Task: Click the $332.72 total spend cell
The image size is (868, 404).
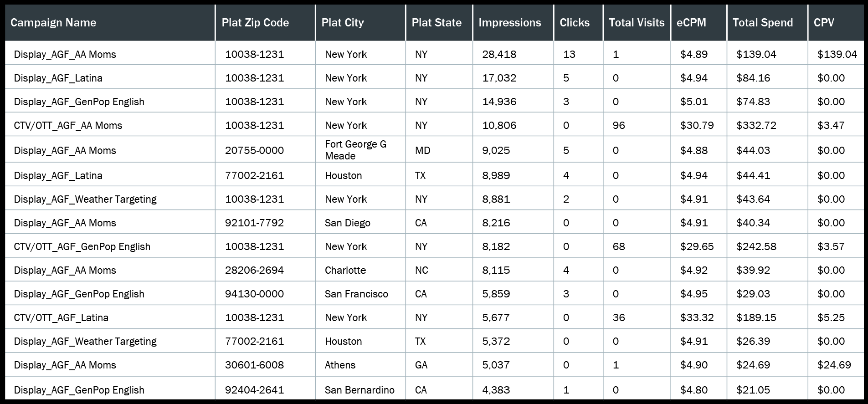Action: (756, 125)
